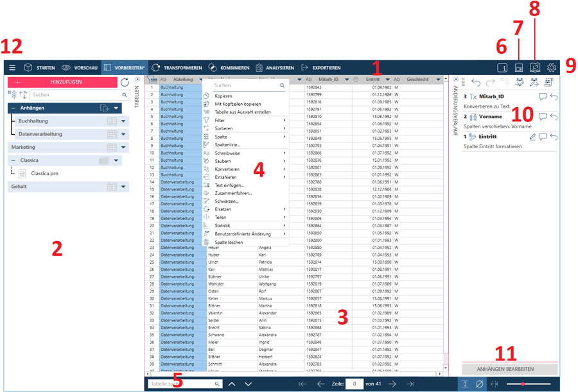Screen dimensions: 578x392
Task: Add comment to the Mitarb_ID change
Action: click(x=543, y=96)
